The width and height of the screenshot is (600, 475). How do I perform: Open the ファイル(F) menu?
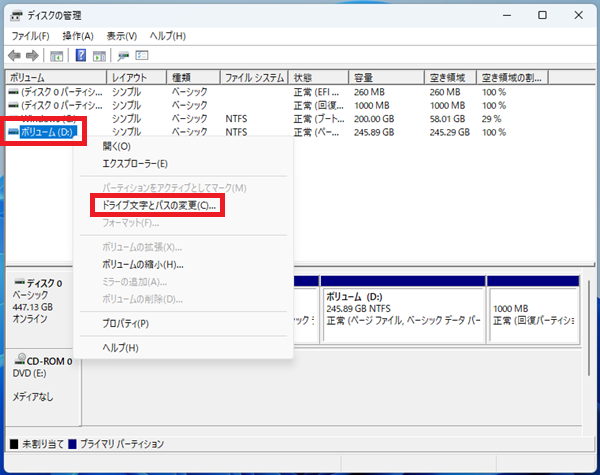(x=30, y=36)
